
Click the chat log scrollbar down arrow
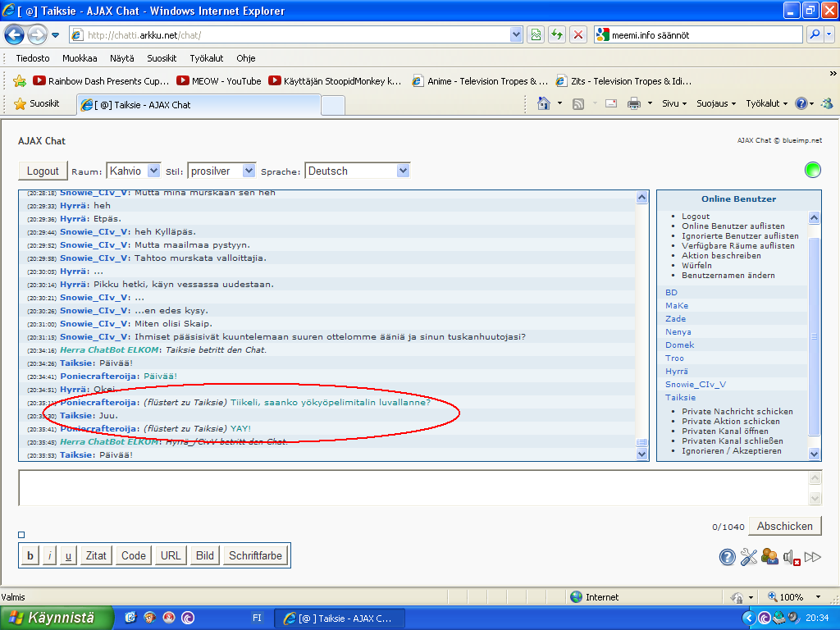641,454
